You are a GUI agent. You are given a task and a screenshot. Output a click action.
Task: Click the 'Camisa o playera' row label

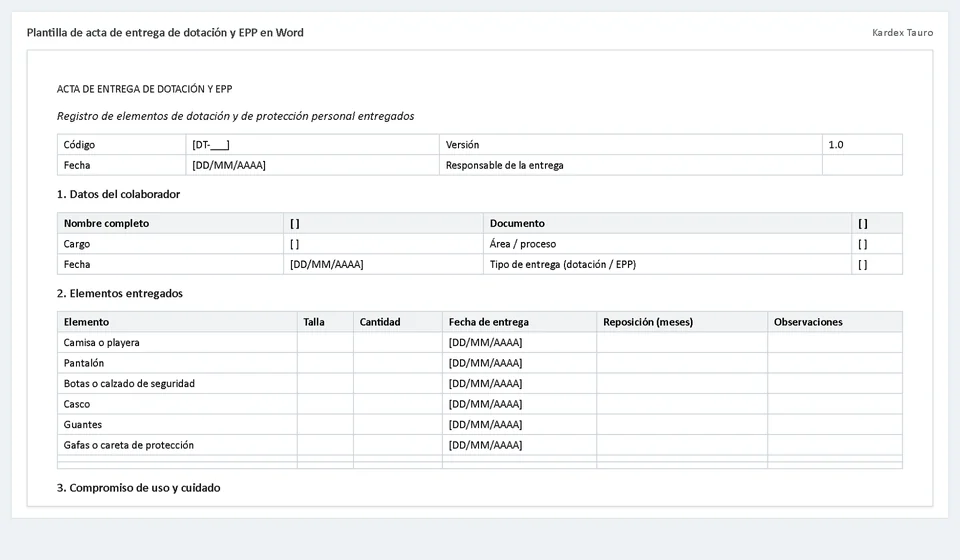click(x=102, y=343)
